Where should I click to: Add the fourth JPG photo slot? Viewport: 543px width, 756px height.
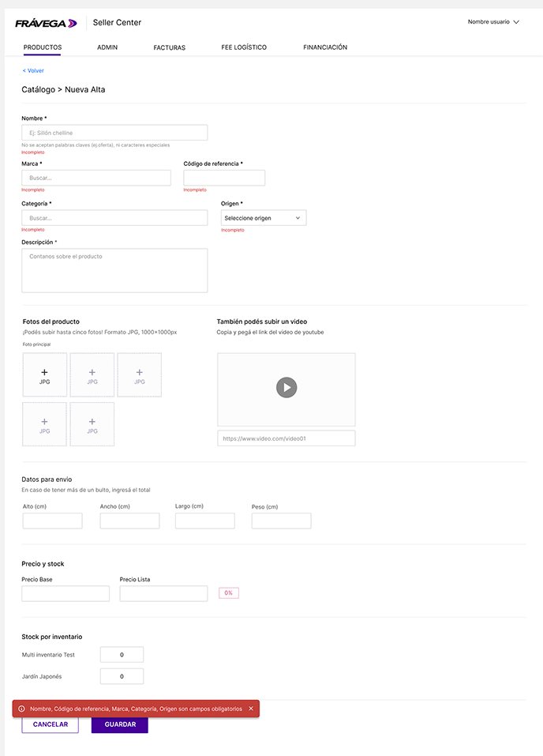point(45,424)
